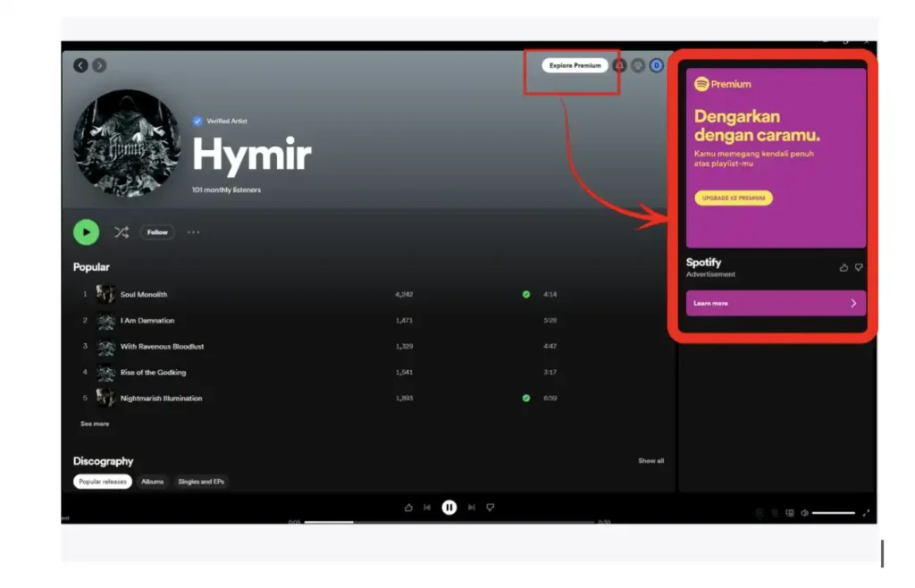The height and width of the screenshot is (588, 915).
Task: Open the Learn more chevron arrow
Action: pos(853,303)
